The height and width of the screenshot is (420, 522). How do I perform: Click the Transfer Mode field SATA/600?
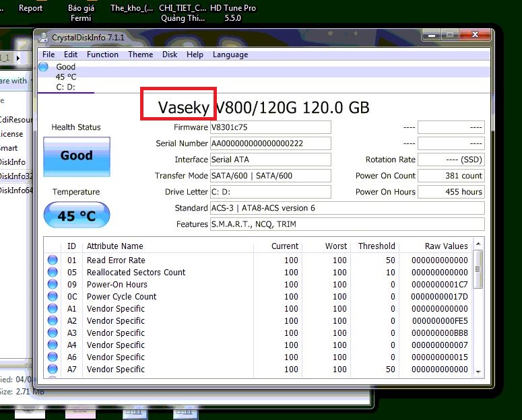coord(271,176)
